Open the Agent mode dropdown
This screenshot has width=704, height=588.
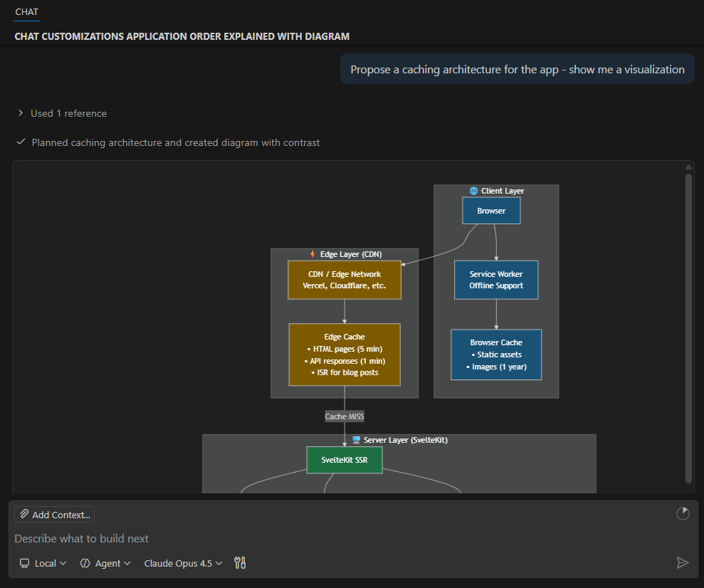(105, 563)
